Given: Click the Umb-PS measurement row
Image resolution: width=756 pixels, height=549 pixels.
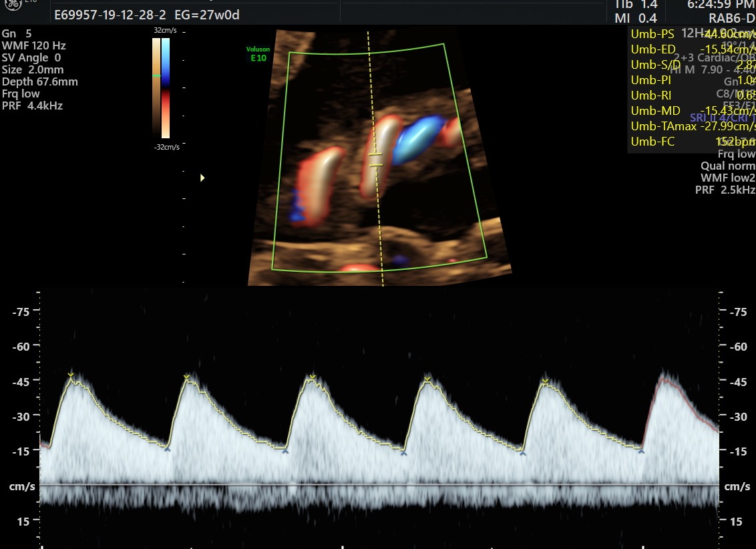Looking at the screenshot, I should click(x=693, y=34).
